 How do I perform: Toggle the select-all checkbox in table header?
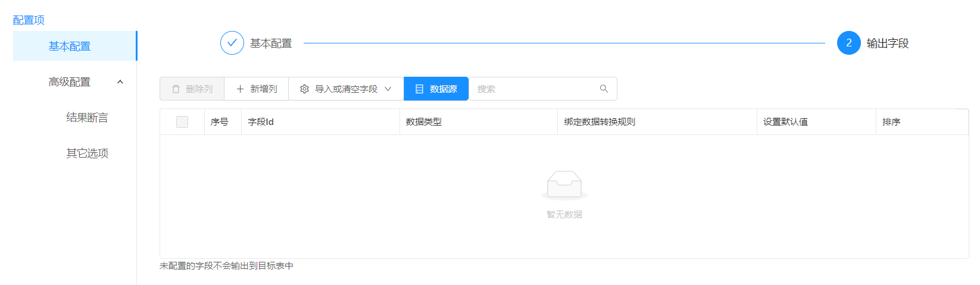pyautogui.click(x=182, y=122)
